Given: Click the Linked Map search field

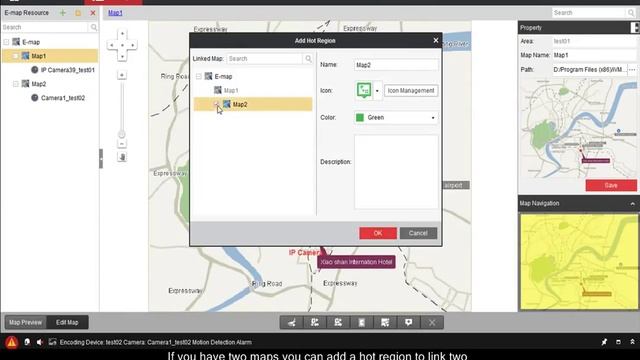Looking at the screenshot, I should (265, 59).
